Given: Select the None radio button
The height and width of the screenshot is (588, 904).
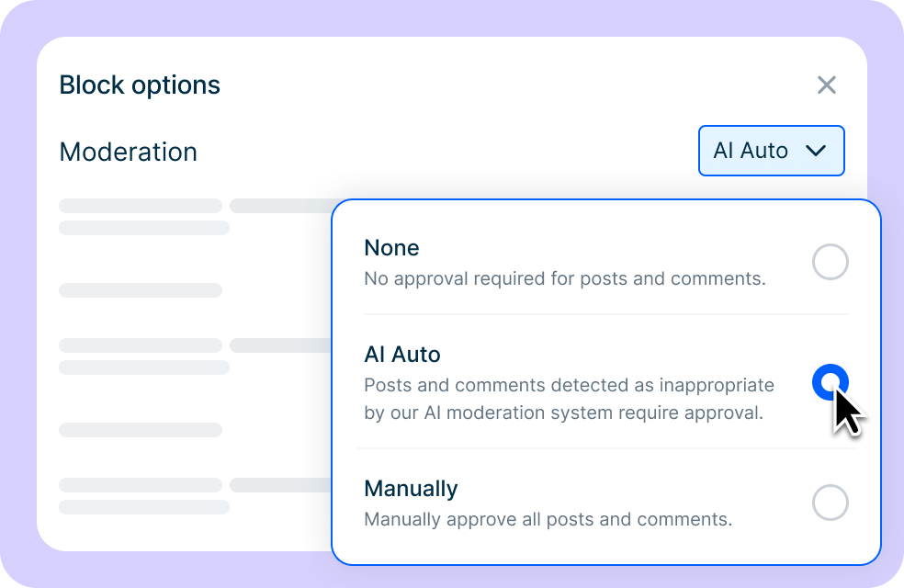Looking at the screenshot, I should pos(830,262).
